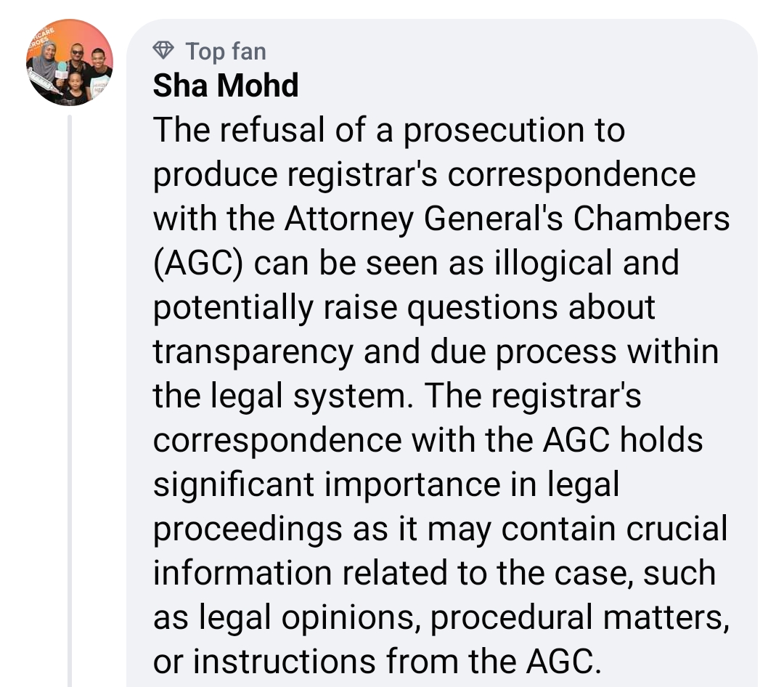
Task: Select the Top fan label text
Action: pos(226,51)
